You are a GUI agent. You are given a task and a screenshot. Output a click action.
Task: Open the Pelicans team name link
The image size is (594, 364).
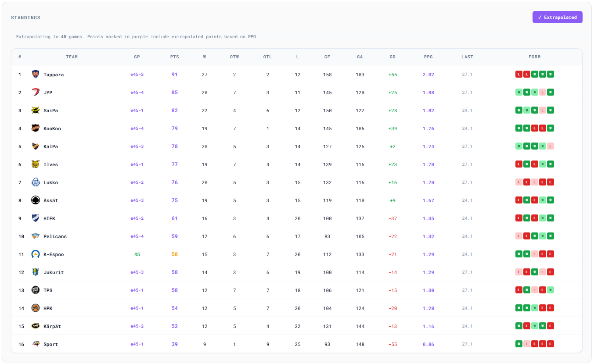click(55, 236)
